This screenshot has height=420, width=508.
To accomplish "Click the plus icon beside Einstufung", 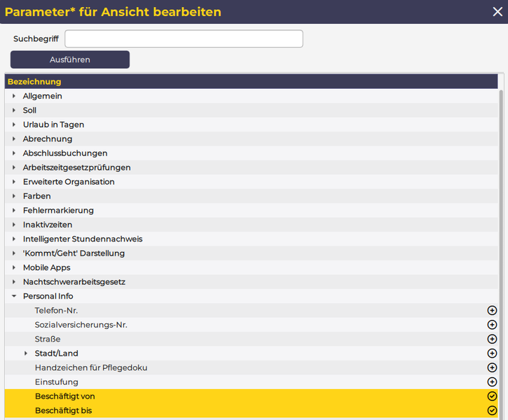I will pyautogui.click(x=492, y=382).
